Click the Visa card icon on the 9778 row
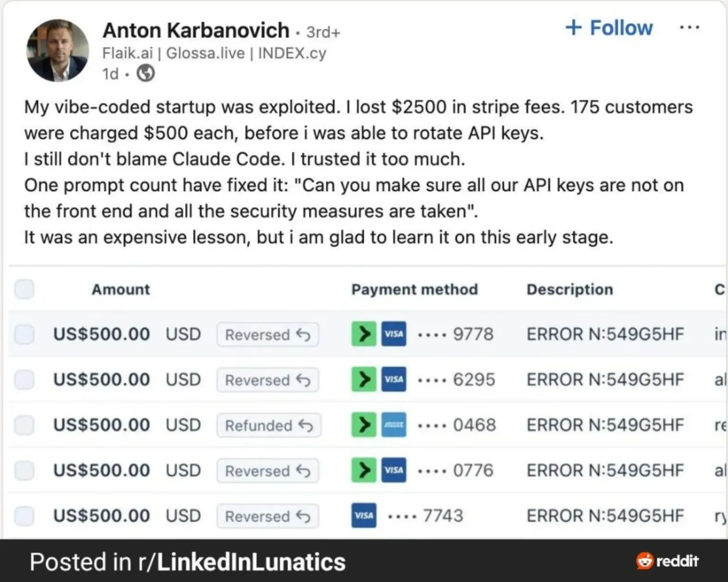 [x=393, y=334]
